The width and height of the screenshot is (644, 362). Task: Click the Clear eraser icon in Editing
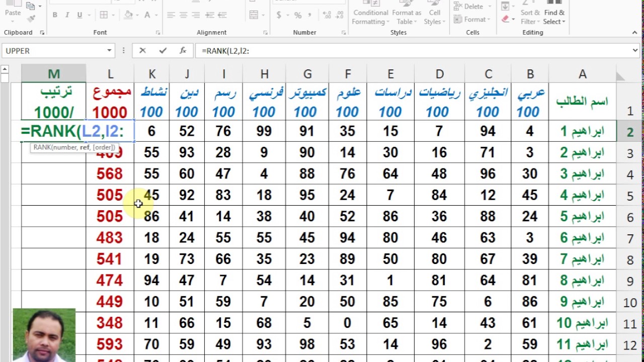click(x=505, y=19)
